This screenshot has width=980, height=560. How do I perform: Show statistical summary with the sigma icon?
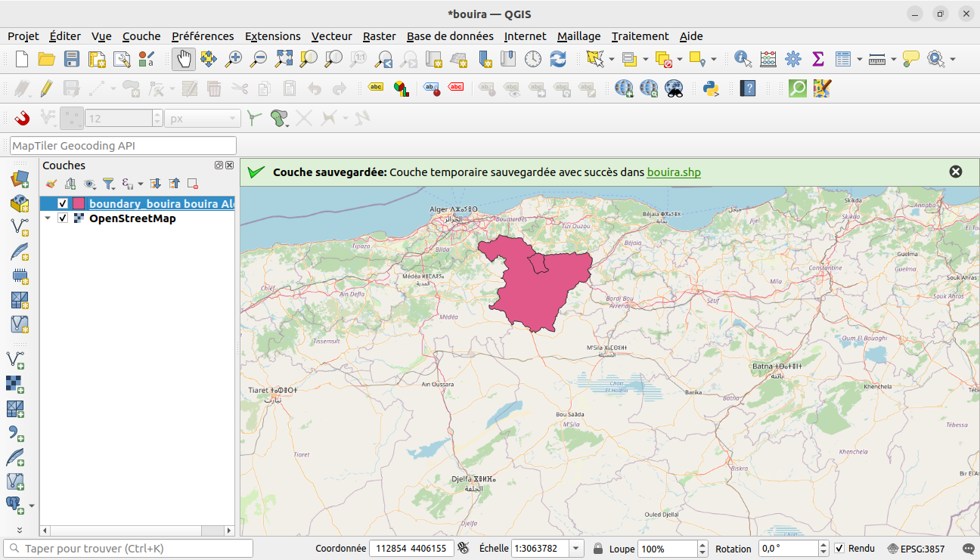point(817,59)
